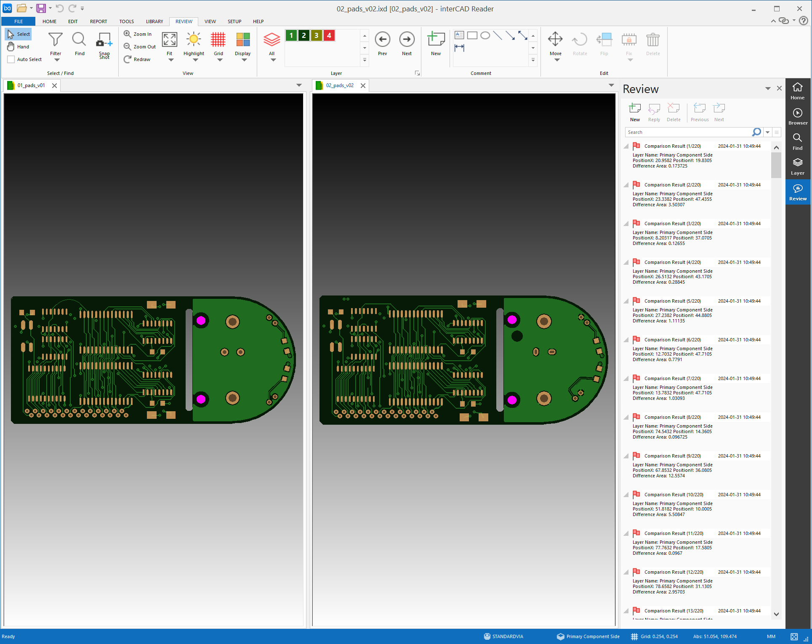Click Zoom Out in View group
812x644 pixels.
point(140,47)
